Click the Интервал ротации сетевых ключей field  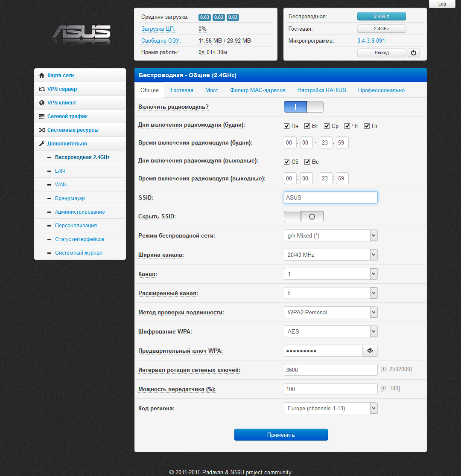(331, 370)
